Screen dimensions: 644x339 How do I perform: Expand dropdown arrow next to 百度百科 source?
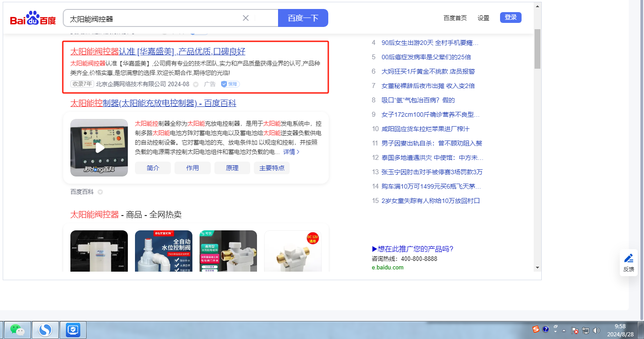pyautogui.click(x=100, y=192)
